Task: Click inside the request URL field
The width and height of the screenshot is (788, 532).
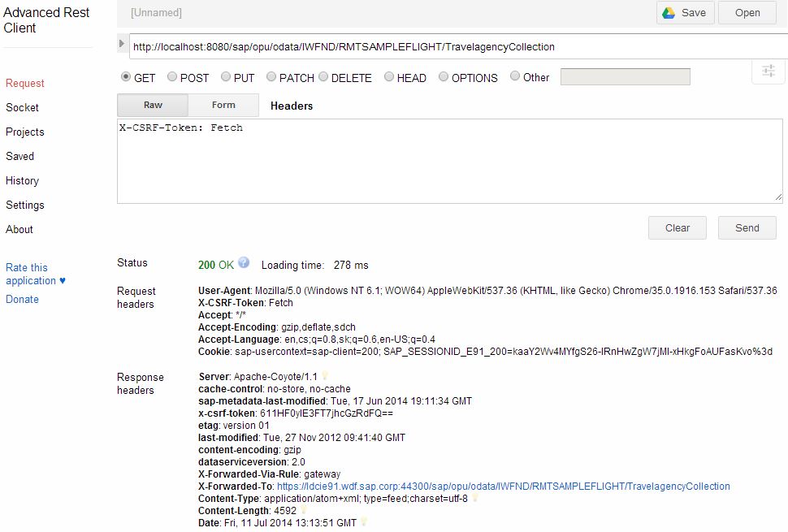Action: (406, 47)
